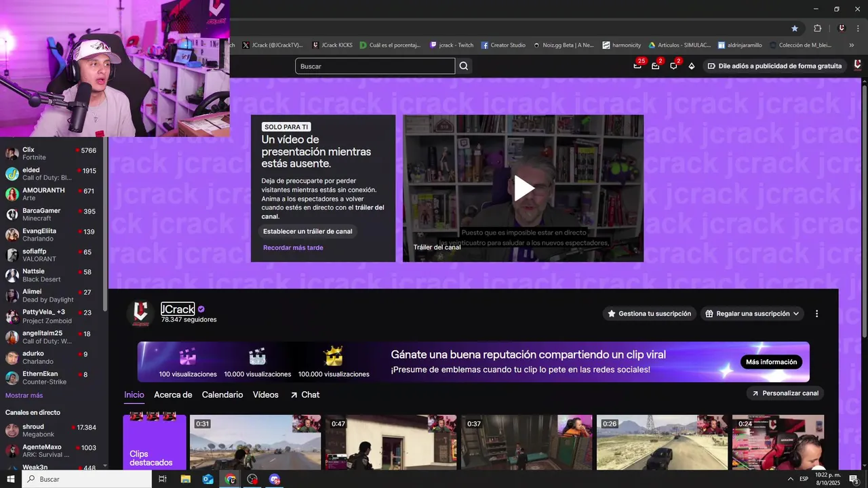
Task: Open the Chrome extensions puzzle icon
Action: 817,28
